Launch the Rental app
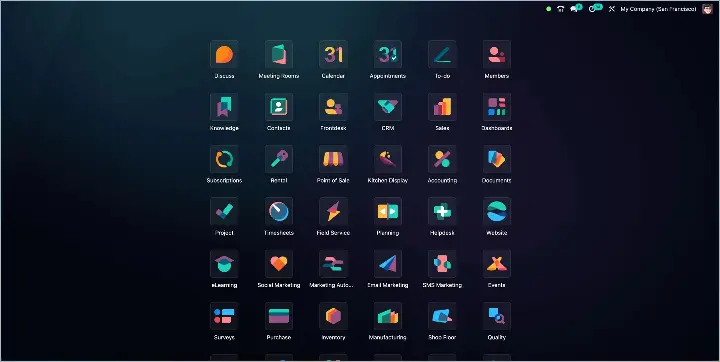 279,159
